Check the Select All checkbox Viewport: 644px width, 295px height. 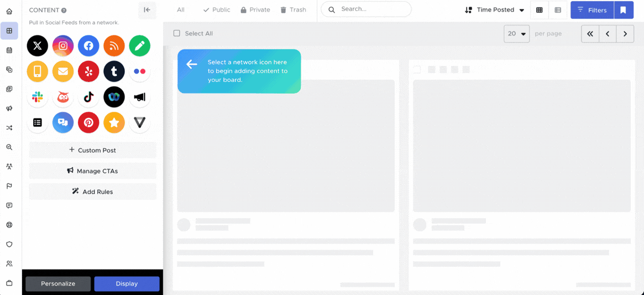coord(176,33)
